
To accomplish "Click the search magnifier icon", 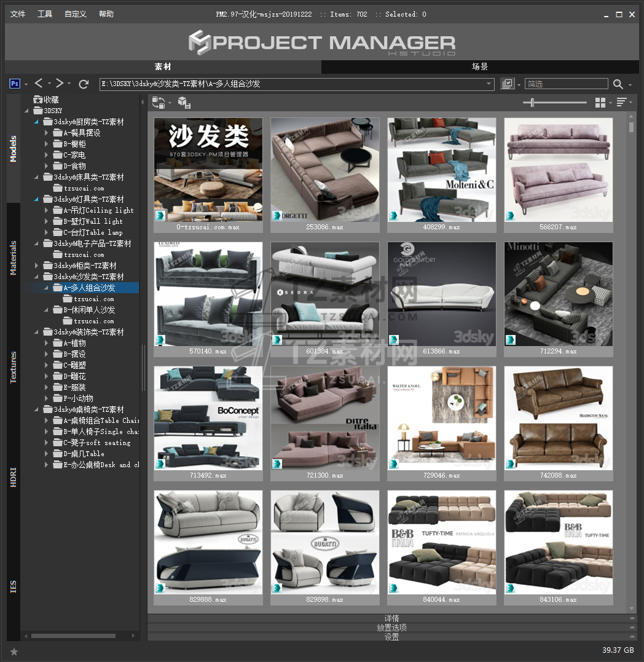I will [x=618, y=84].
